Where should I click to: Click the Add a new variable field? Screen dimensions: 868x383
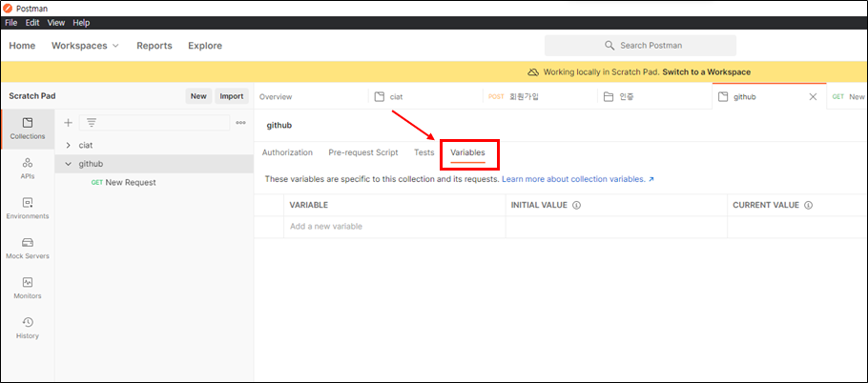(395, 227)
